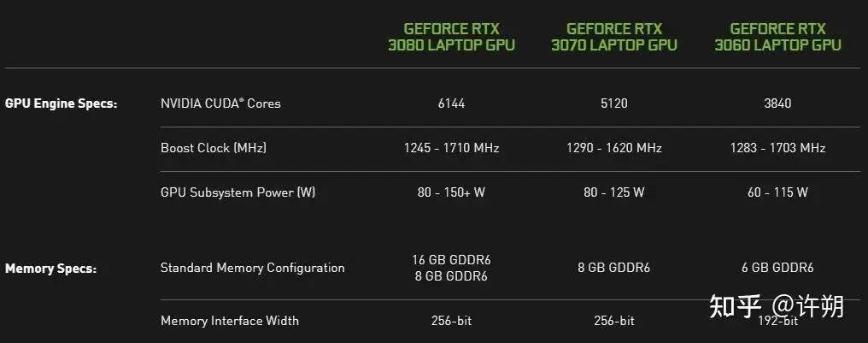Click the RTX 3080 column's 256-bit value

(x=451, y=321)
